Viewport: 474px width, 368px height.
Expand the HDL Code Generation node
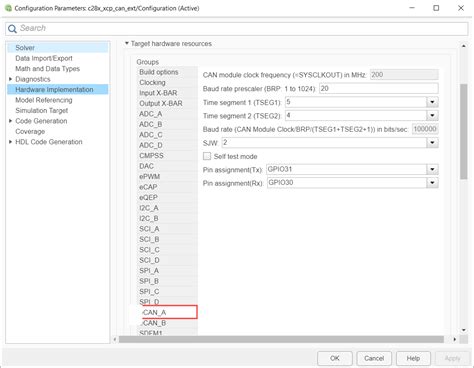coord(10,142)
